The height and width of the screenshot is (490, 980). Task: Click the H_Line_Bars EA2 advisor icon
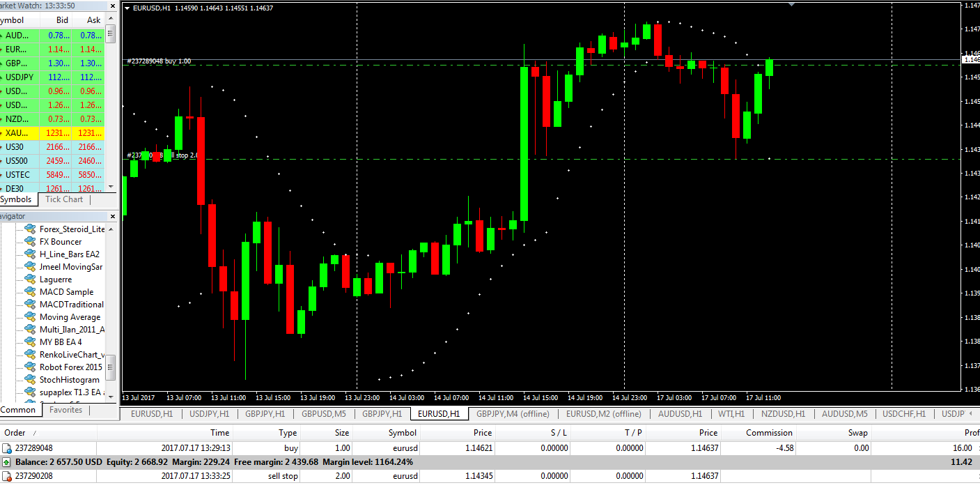(30, 254)
